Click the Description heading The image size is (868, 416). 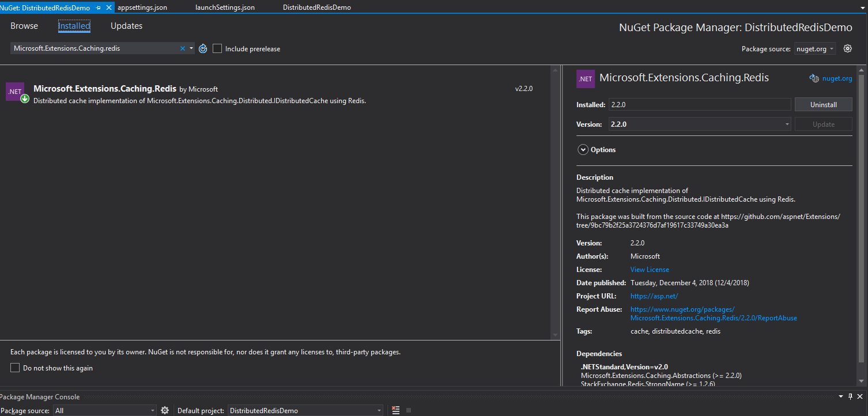pos(595,177)
